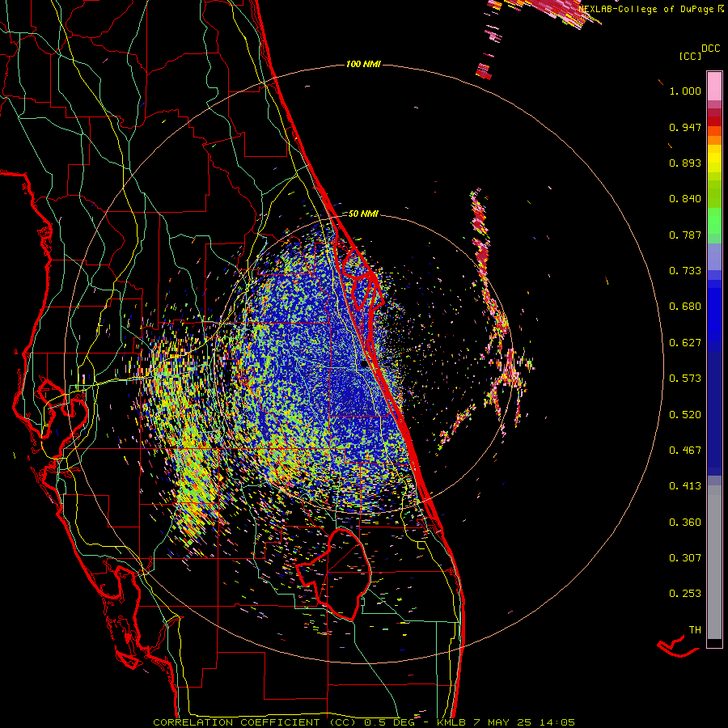Screen dimensions: 728x728
Task: Pick the yellow segment of the color bar
Action: coord(714,159)
